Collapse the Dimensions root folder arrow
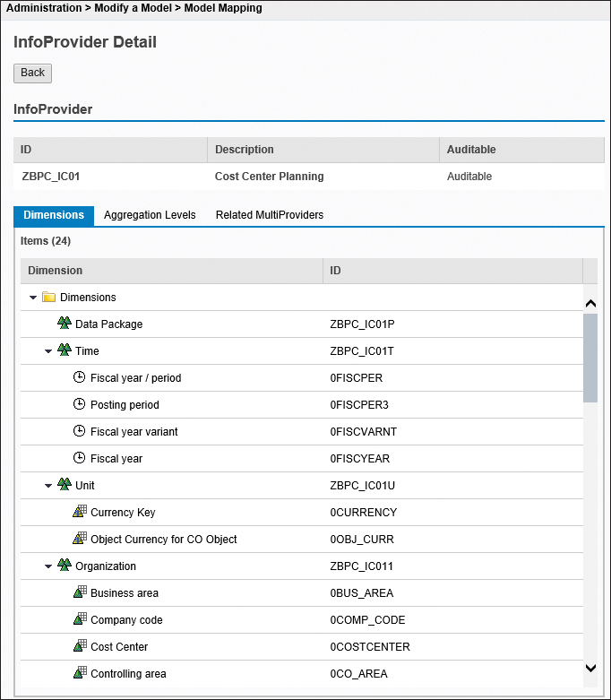 [x=33, y=298]
